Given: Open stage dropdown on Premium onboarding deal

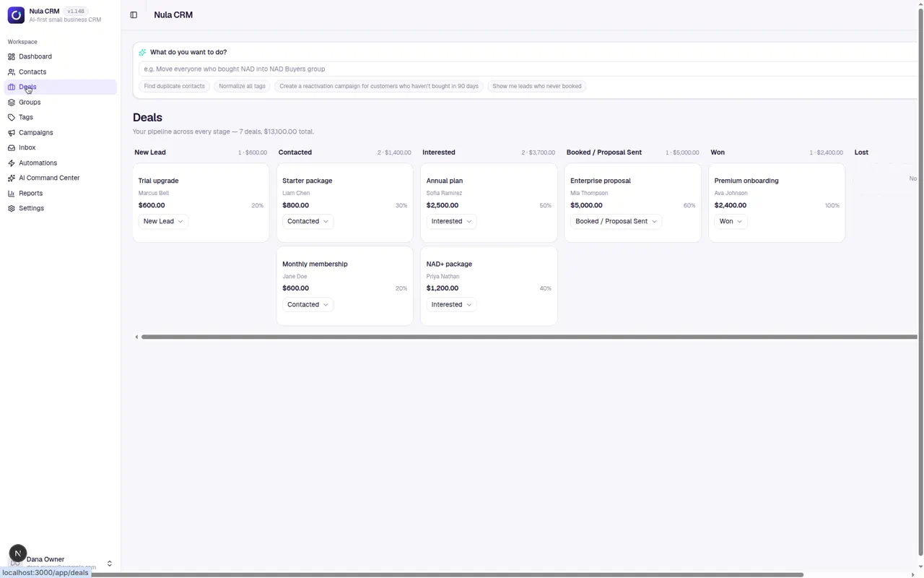Looking at the screenshot, I should coord(731,221).
